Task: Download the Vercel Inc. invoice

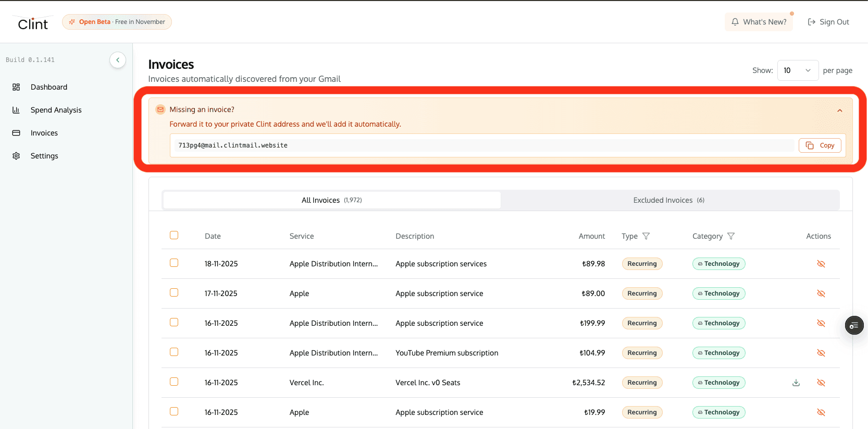Action: point(796,383)
